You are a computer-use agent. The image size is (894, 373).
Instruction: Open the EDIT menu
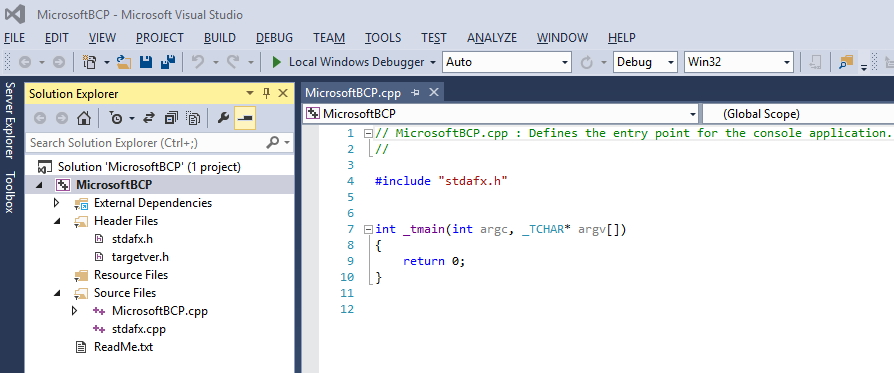pyautogui.click(x=56, y=38)
